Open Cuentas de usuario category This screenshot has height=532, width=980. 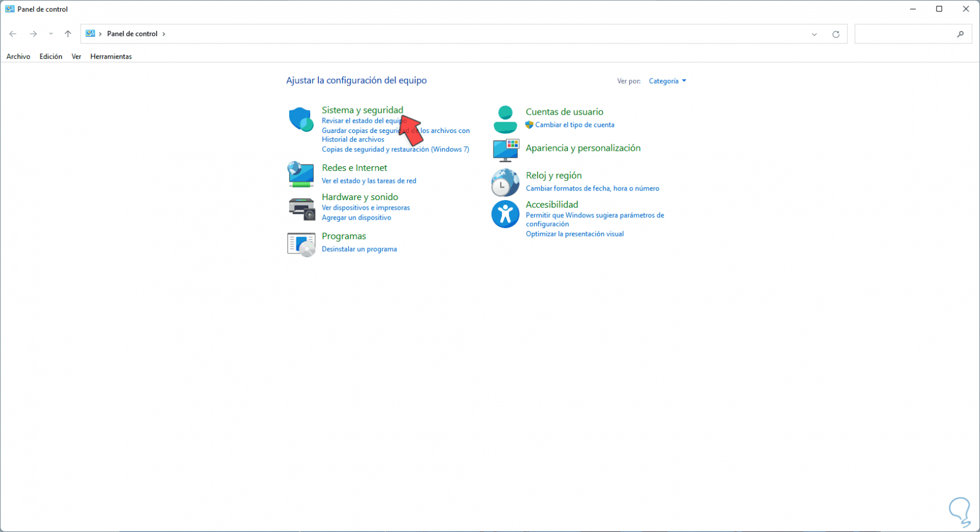[x=564, y=112]
